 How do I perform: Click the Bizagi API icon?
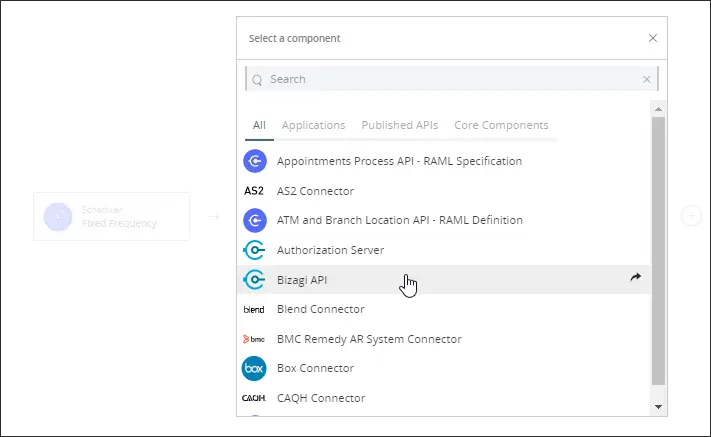pyautogui.click(x=254, y=279)
